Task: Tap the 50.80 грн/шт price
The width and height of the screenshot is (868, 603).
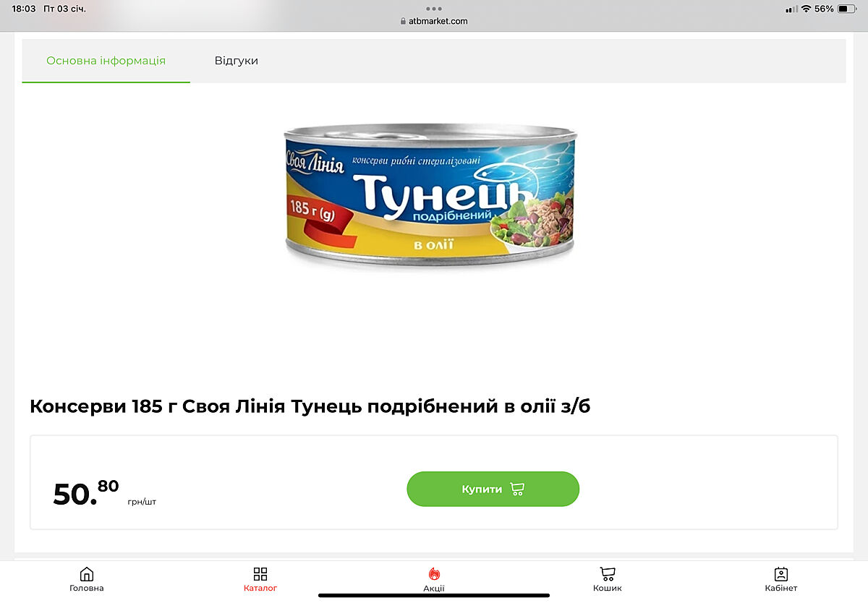Action: [x=105, y=493]
